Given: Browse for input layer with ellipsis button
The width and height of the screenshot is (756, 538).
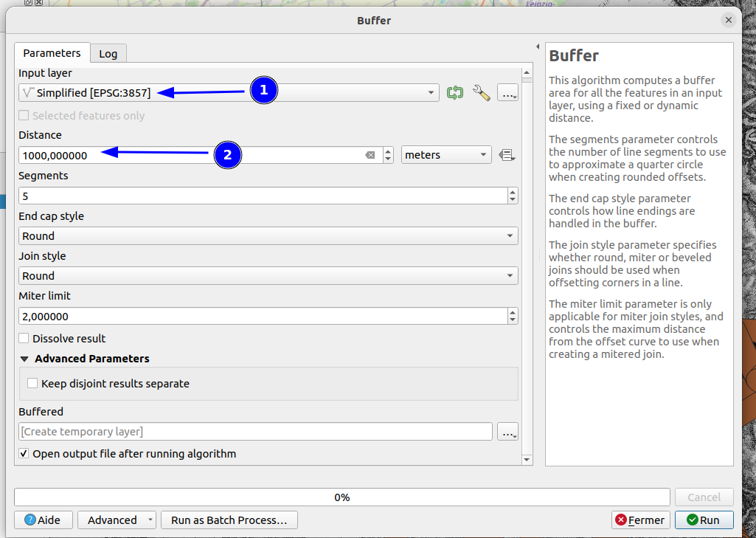Looking at the screenshot, I should click(508, 93).
